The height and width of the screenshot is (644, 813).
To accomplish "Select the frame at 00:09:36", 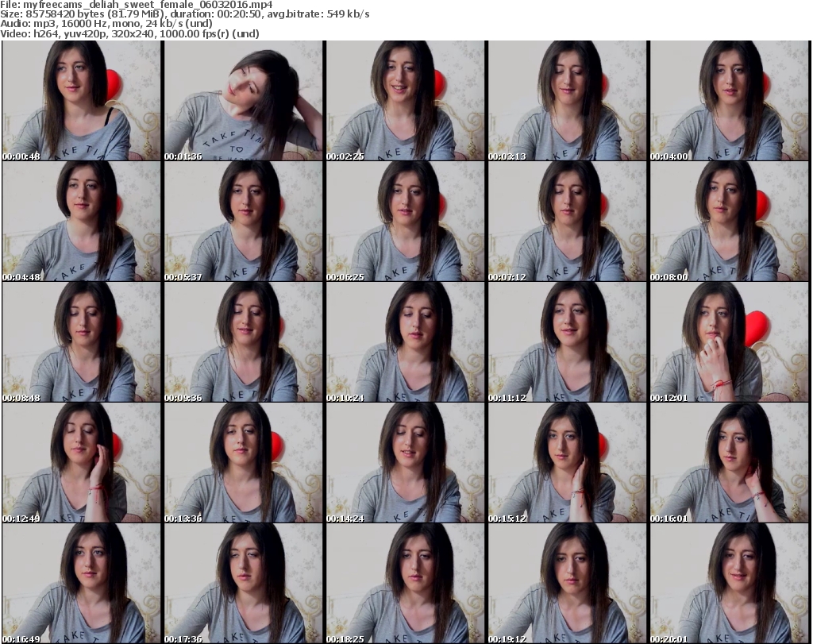I will (244, 341).
